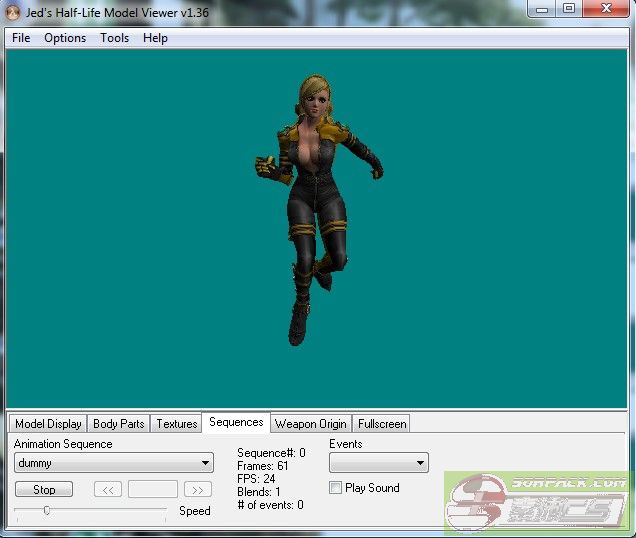Click the application icon in the title bar

(12, 13)
